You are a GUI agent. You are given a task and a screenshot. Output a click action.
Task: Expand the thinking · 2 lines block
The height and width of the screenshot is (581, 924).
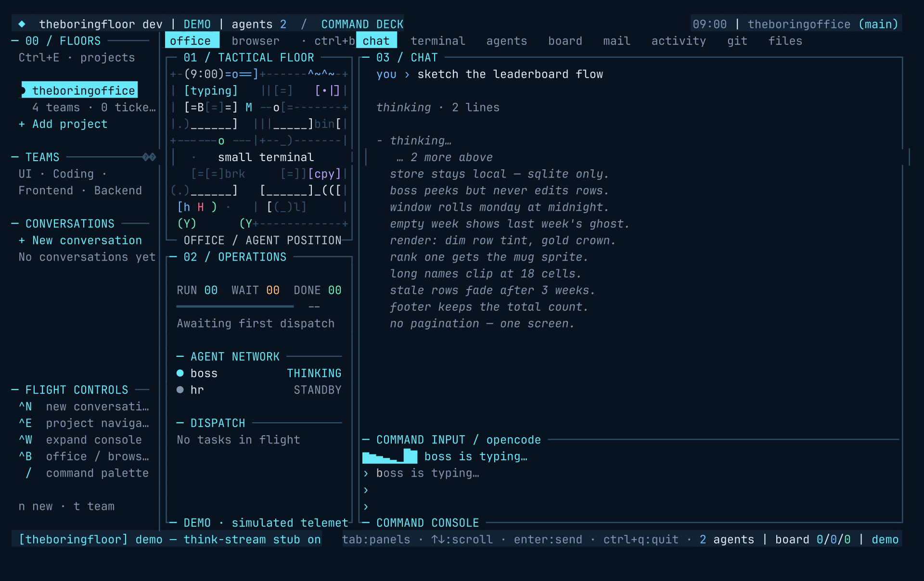tap(438, 108)
